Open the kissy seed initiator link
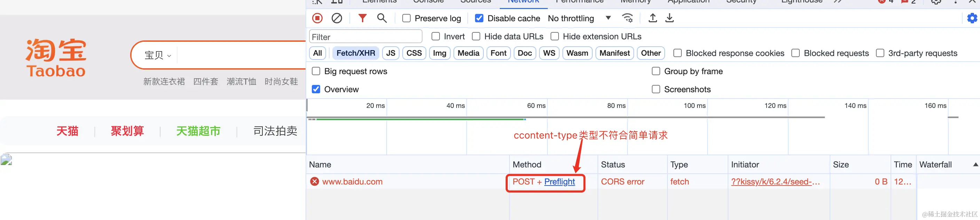This screenshot has height=220, width=980. tap(775, 182)
